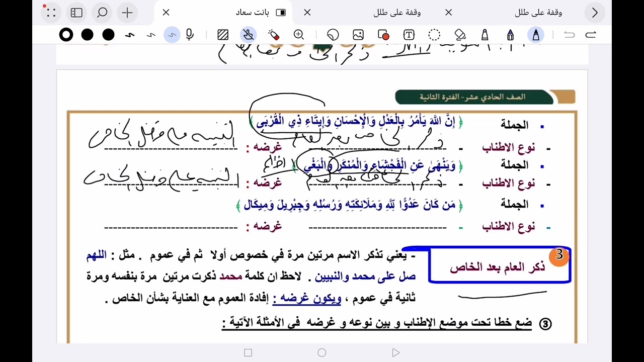Viewport: 644px width, 362px height.
Task: Toggle the finger-touch drawing mode icon
Action: (x=248, y=35)
